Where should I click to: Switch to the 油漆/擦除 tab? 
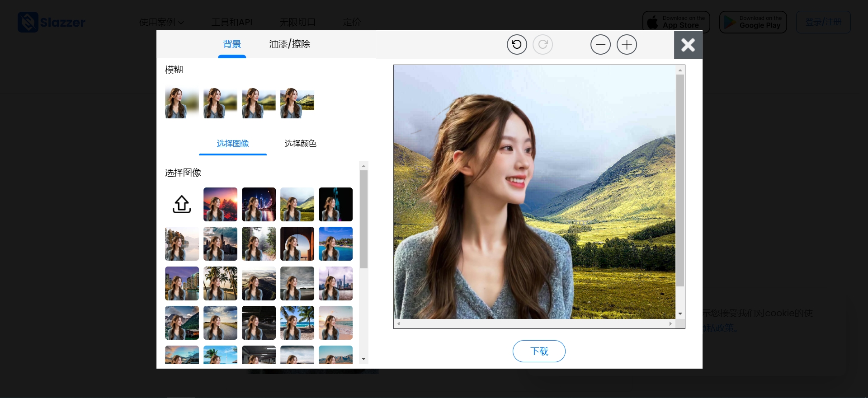pos(289,44)
